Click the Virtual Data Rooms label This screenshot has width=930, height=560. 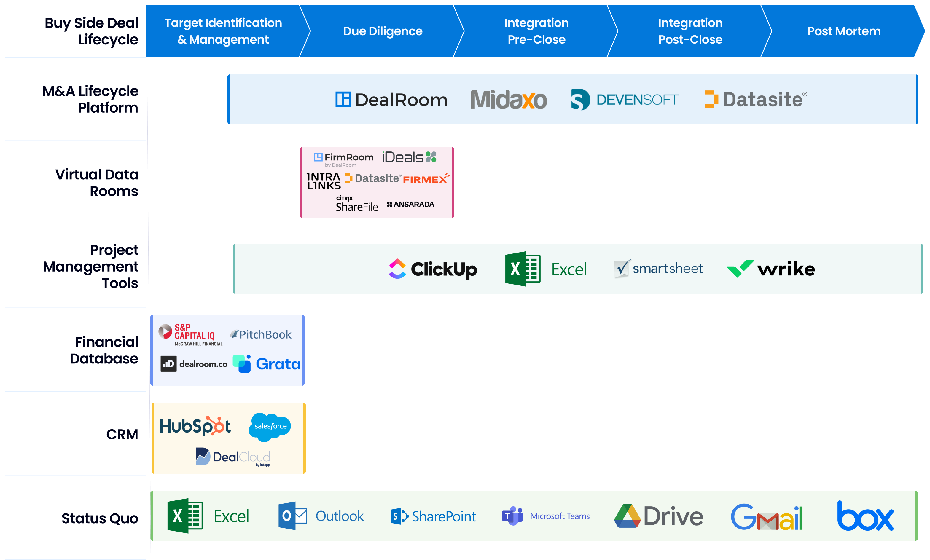pos(97,183)
